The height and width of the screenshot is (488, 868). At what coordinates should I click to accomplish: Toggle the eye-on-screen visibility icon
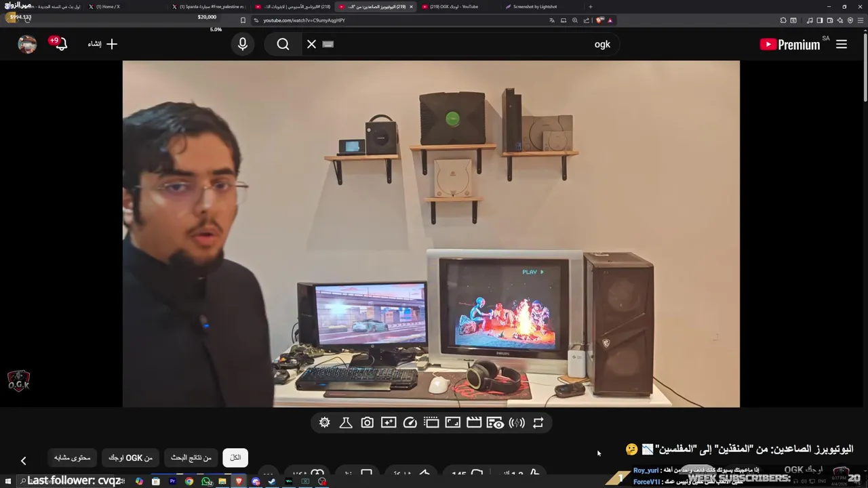[496, 423]
